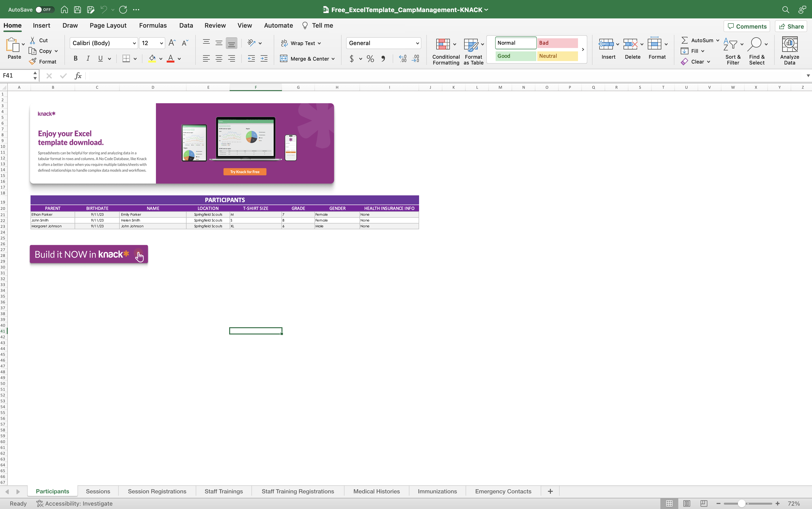
Task: Open the font name dropdown
Action: (x=134, y=43)
